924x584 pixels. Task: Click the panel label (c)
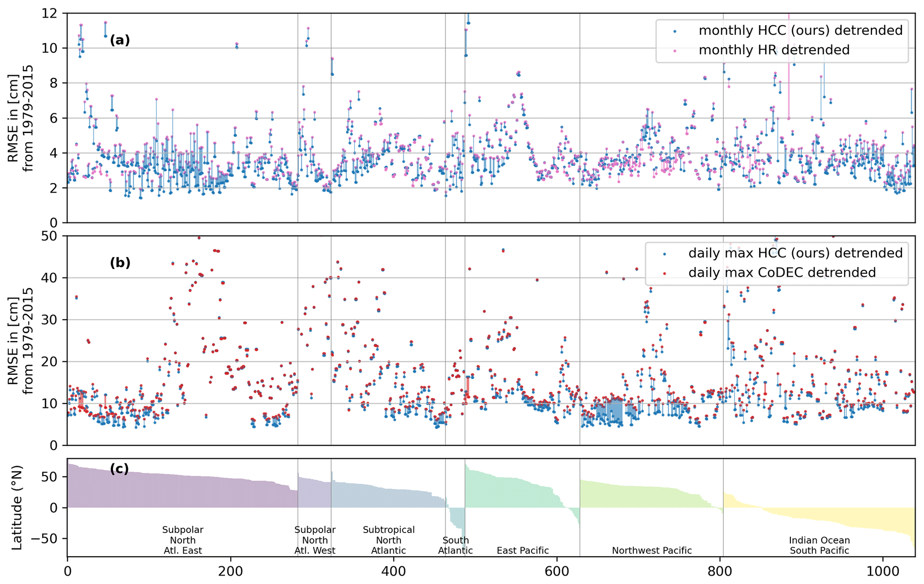pos(119,469)
